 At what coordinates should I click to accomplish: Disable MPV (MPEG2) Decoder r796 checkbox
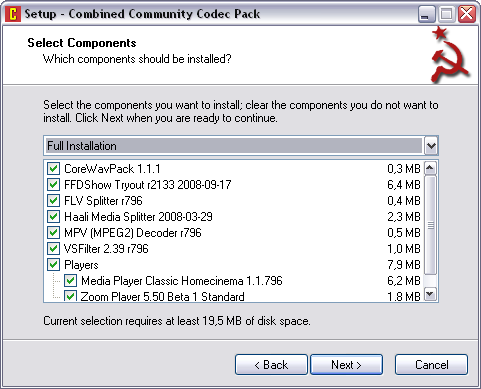(x=53, y=233)
